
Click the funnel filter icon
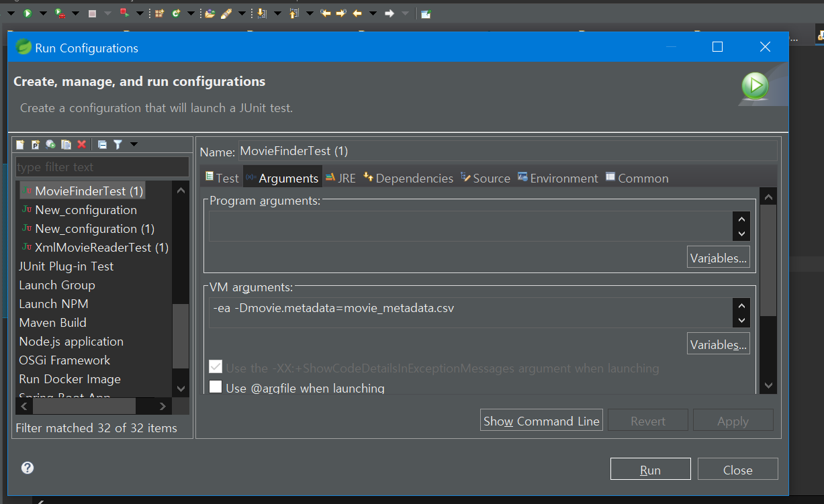[118, 144]
